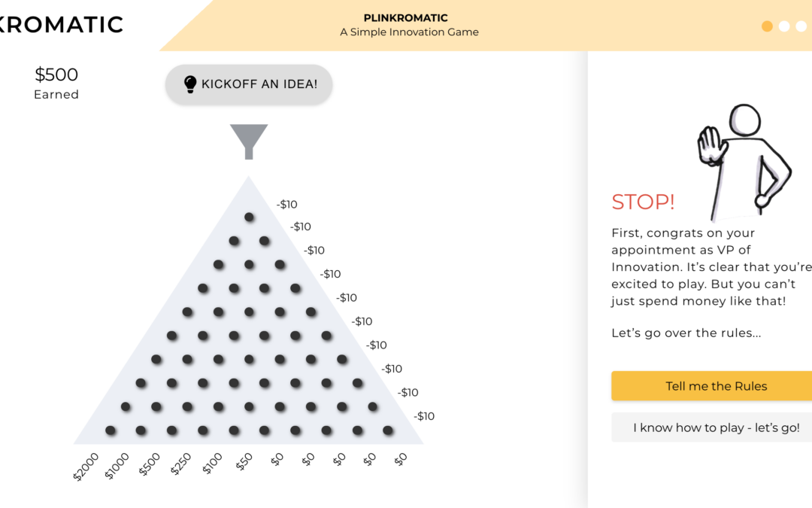Click the $500 Earned counter
The image size is (812, 508).
pyautogui.click(x=56, y=82)
